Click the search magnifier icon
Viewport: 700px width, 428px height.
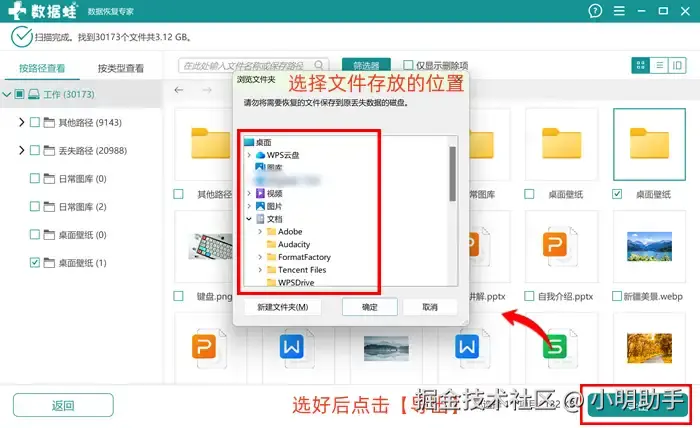click(x=319, y=65)
